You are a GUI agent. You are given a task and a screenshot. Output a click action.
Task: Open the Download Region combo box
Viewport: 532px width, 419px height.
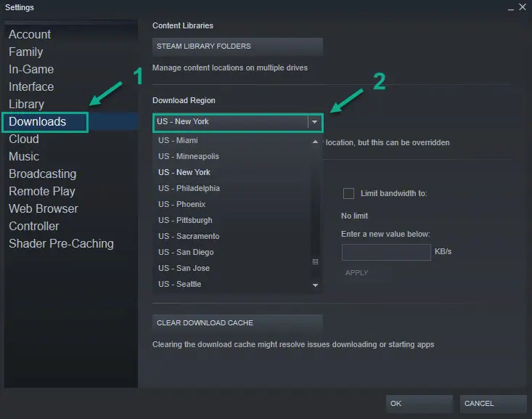tap(237, 122)
